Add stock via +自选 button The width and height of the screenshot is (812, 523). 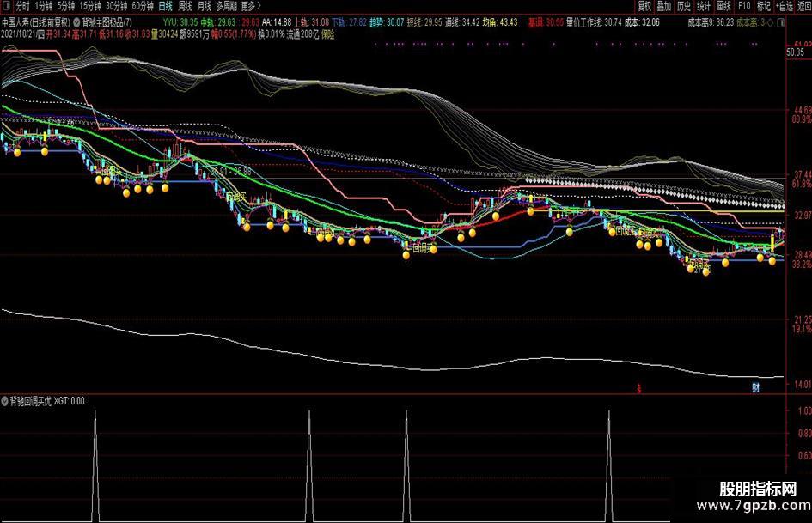(x=784, y=6)
